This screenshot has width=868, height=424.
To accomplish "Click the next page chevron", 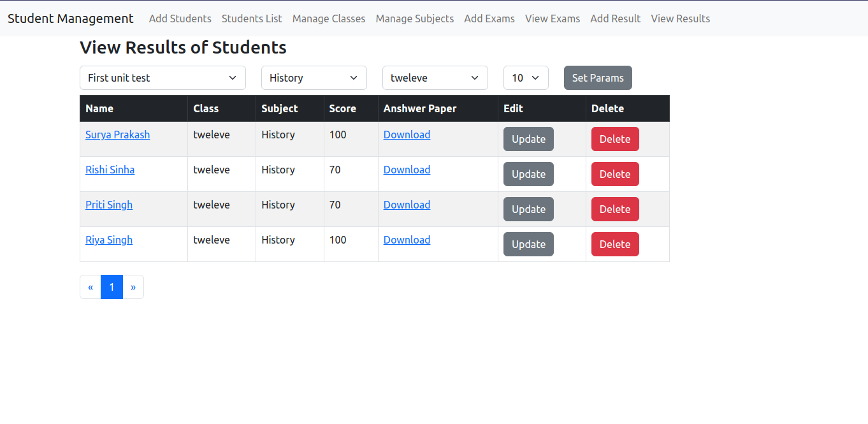I will [x=133, y=287].
